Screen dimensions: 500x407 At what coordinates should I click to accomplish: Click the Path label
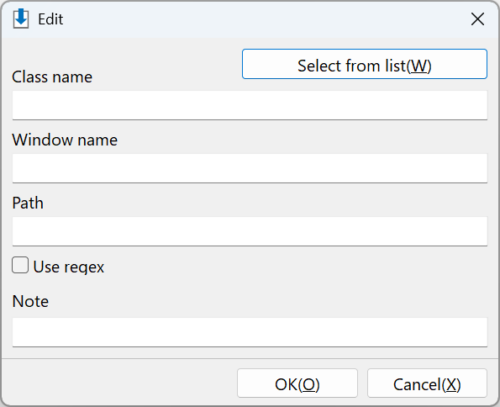pyautogui.click(x=28, y=203)
